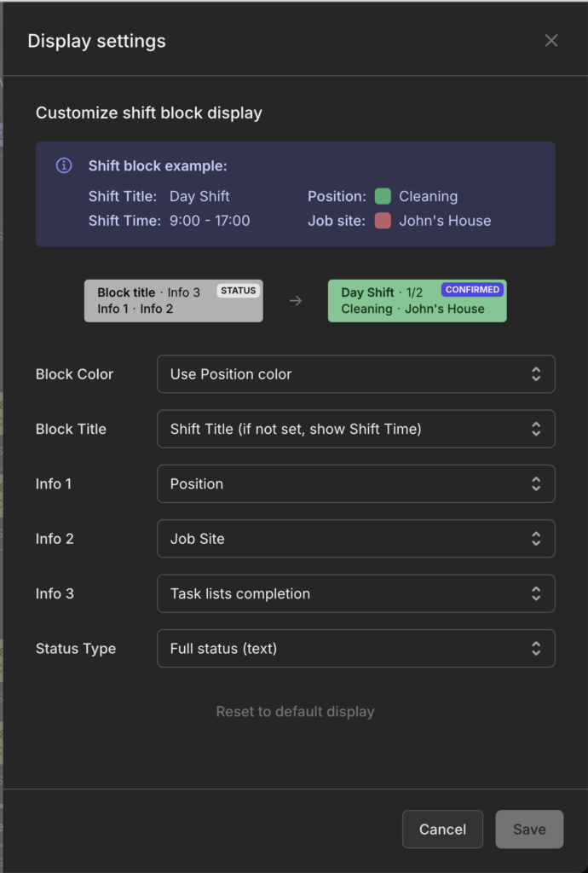
Task: Cancel the display settings changes
Action: [443, 829]
